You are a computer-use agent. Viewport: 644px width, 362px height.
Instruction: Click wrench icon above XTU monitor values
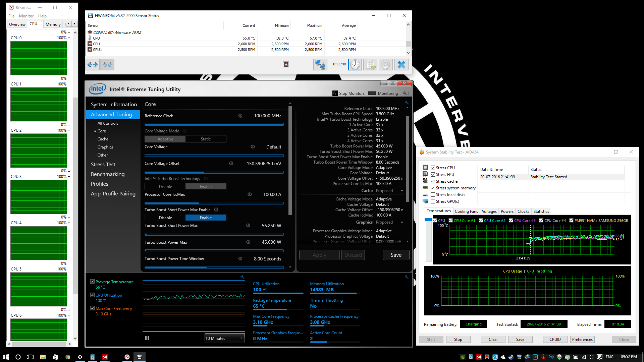click(407, 277)
